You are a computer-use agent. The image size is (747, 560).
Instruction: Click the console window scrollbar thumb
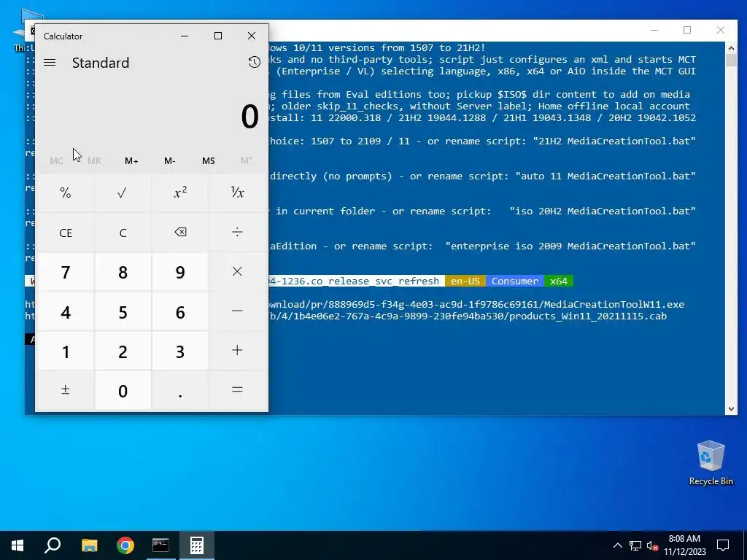(x=731, y=60)
